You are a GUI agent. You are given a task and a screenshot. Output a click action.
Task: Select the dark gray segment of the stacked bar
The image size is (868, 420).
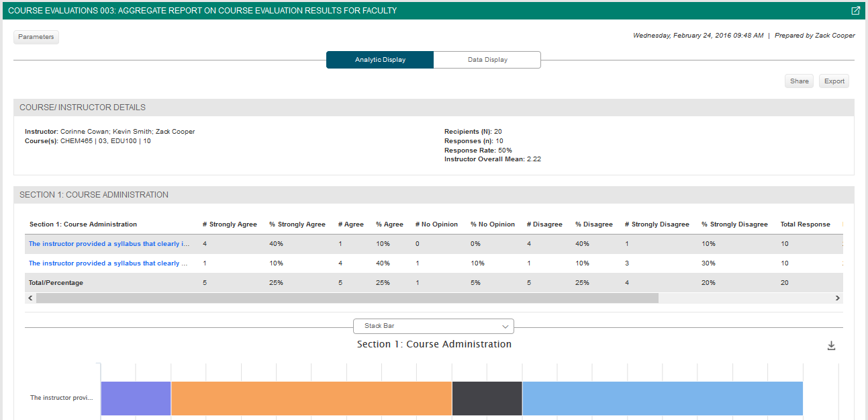pos(487,398)
